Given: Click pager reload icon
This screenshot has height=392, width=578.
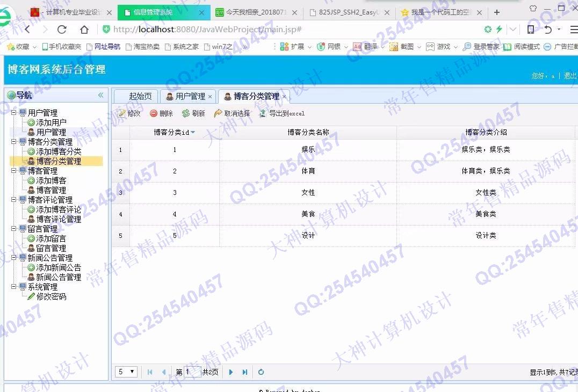Looking at the screenshot, I should click(x=261, y=372).
